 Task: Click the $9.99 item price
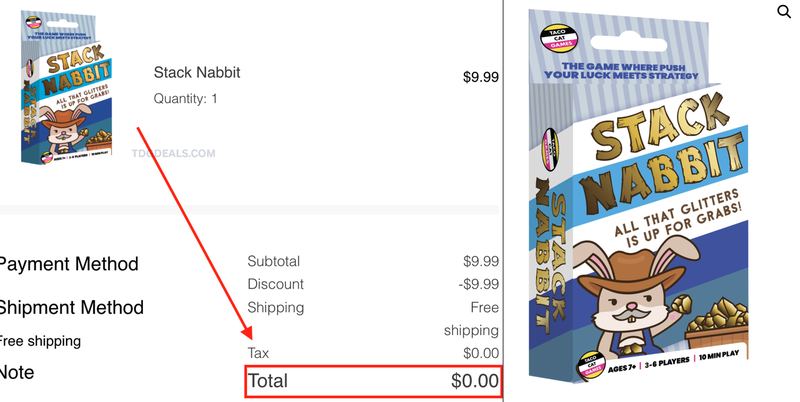pyautogui.click(x=481, y=77)
